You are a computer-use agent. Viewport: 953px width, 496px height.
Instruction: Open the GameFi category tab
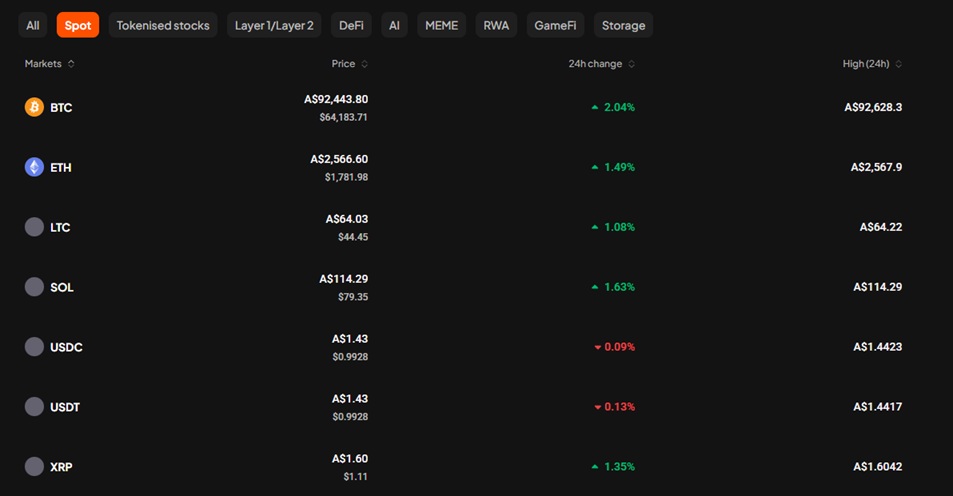pos(555,26)
